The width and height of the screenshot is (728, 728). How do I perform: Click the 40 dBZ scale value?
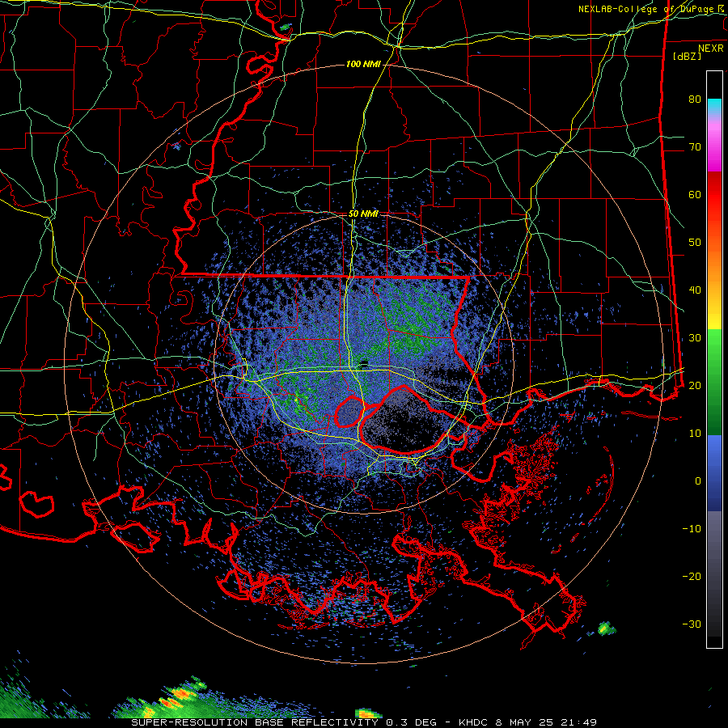(x=695, y=290)
